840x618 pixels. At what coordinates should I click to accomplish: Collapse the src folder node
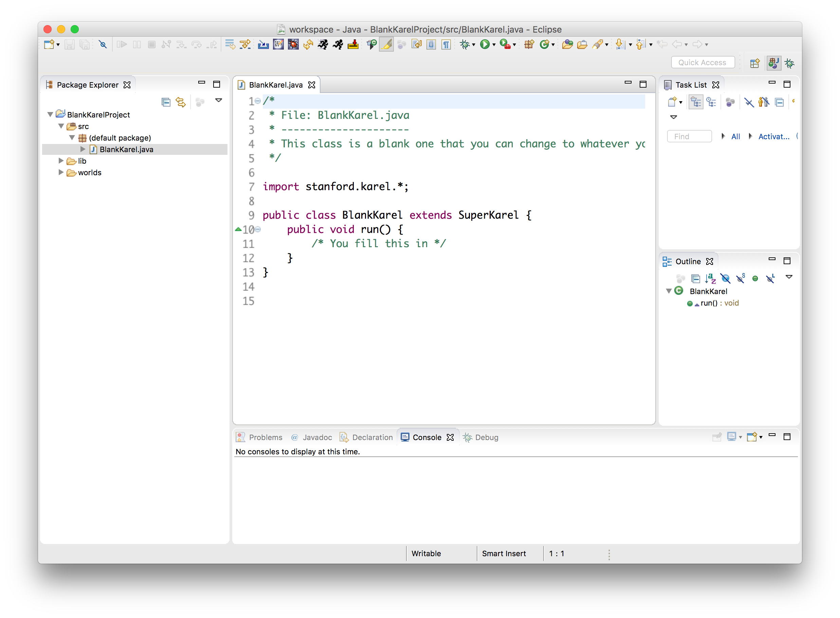click(x=61, y=126)
